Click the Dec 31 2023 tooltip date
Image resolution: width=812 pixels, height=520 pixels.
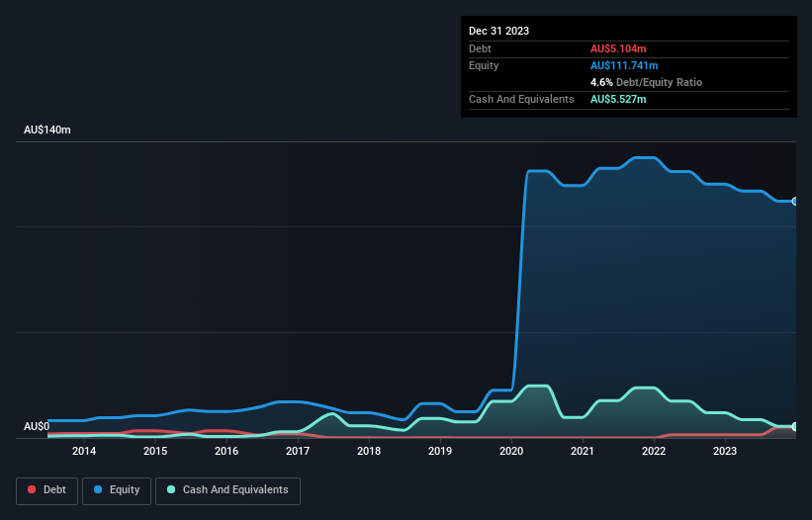tap(498, 31)
